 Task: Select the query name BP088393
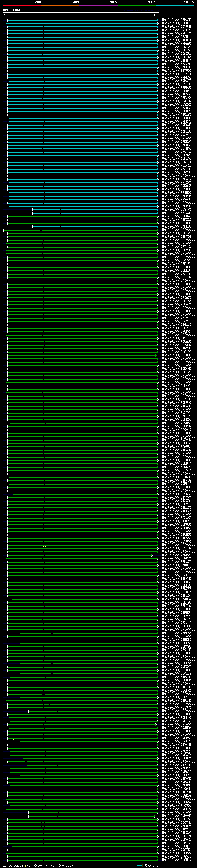(x=11, y=10)
